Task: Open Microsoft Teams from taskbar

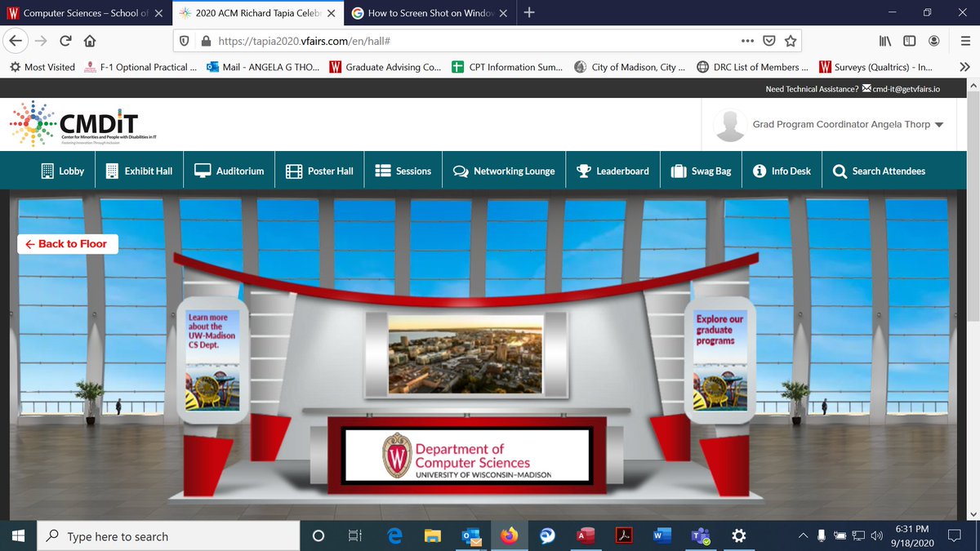Action: pos(700,536)
